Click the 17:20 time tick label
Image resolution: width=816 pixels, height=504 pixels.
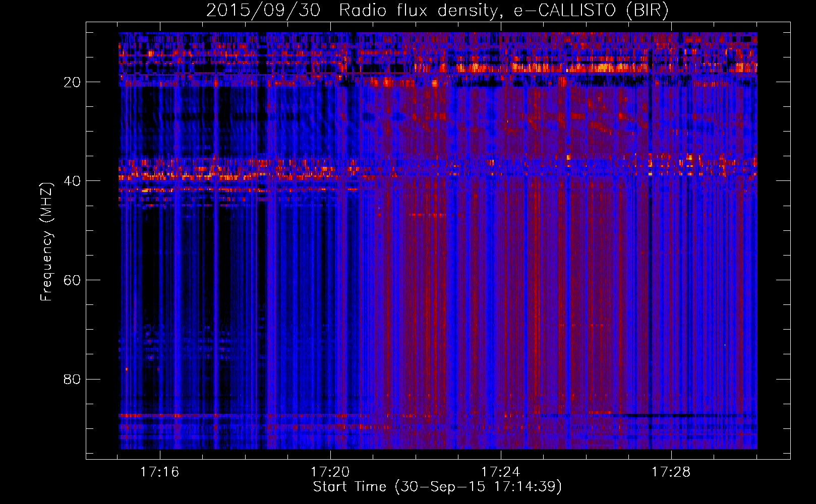[330, 472]
